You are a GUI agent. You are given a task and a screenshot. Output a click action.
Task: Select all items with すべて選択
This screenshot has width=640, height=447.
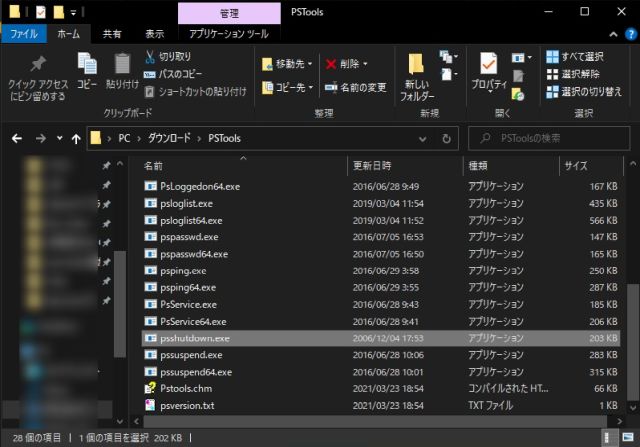[575, 56]
